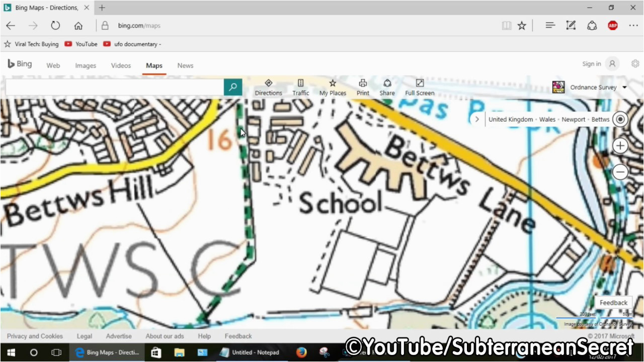Switch map to Full Screen
Viewport: 644px width, 362px height.
[x=420, y=87]
